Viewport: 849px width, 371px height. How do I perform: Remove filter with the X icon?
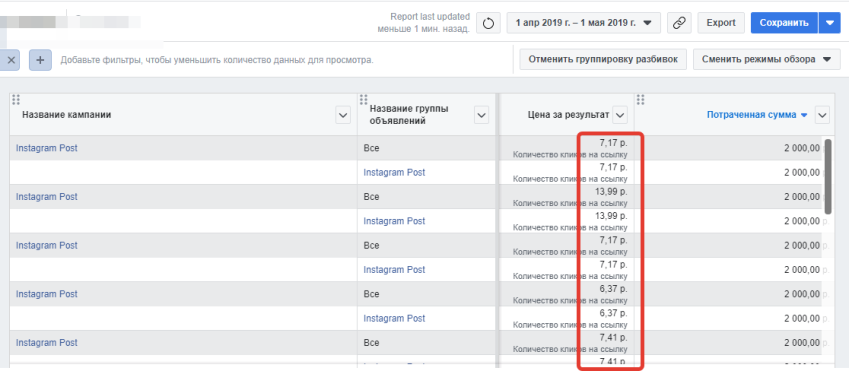point(11,60)
